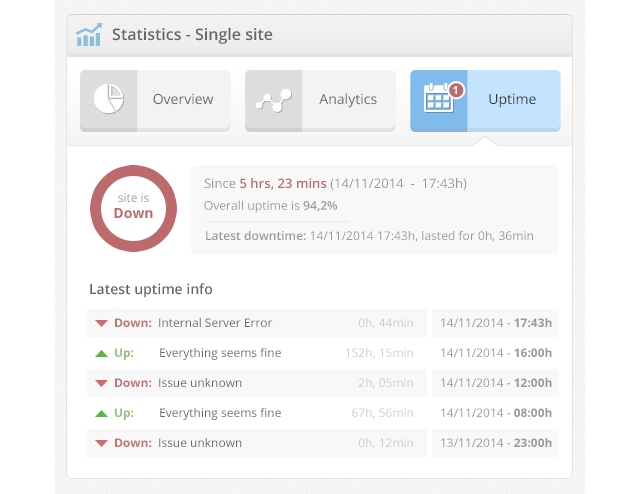The image size is (640, 494).
Task: Click the 14/11/2014 16:00h timestamp
Action: (496, 353)
